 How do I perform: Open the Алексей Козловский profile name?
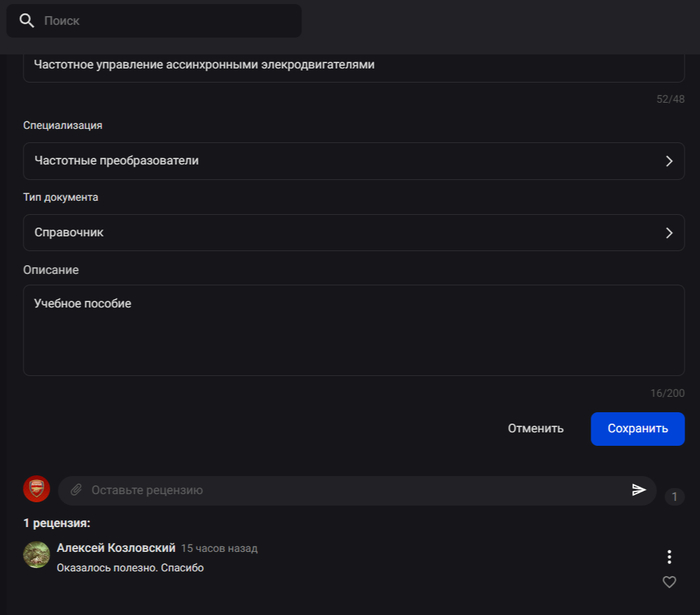116,548
